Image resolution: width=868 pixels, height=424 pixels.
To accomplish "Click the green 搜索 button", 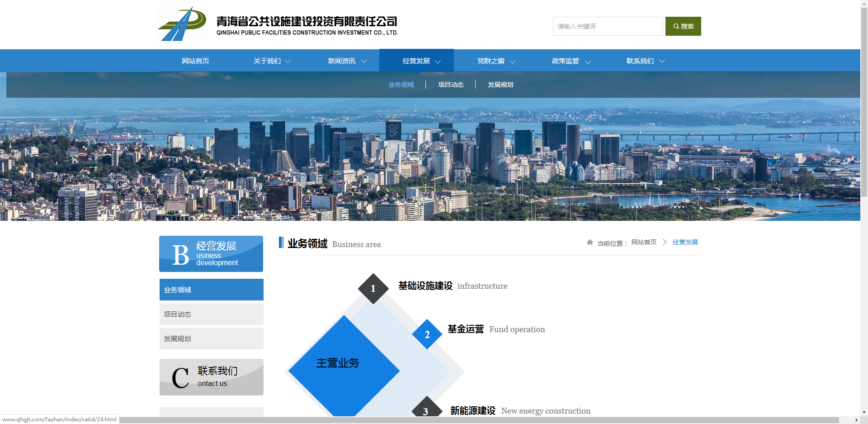I will [683, 26].
